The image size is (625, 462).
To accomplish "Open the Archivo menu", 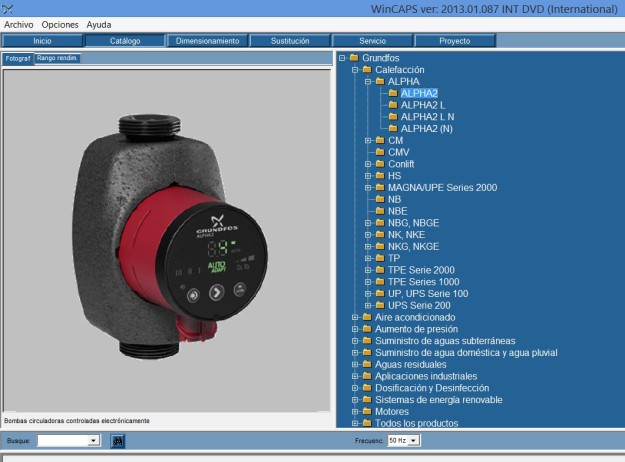I will point(19,25).
